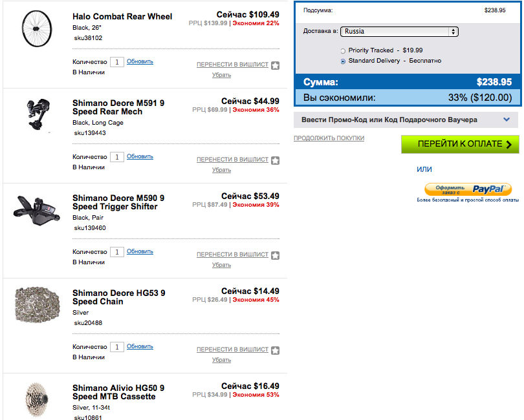Click wishlist star icon for Deore M590 Trigger Shifter
Image resolution: width=524 pixels, height=420 pixels.
click(x=276, y=255)
